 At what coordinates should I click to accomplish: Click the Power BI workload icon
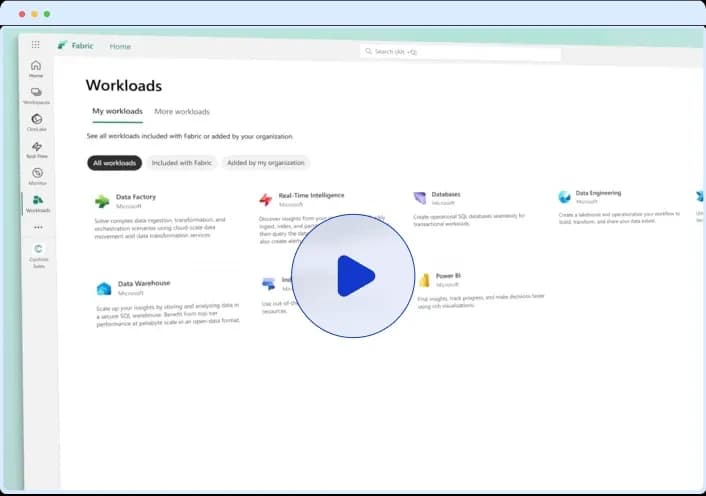tap(424, 280)
